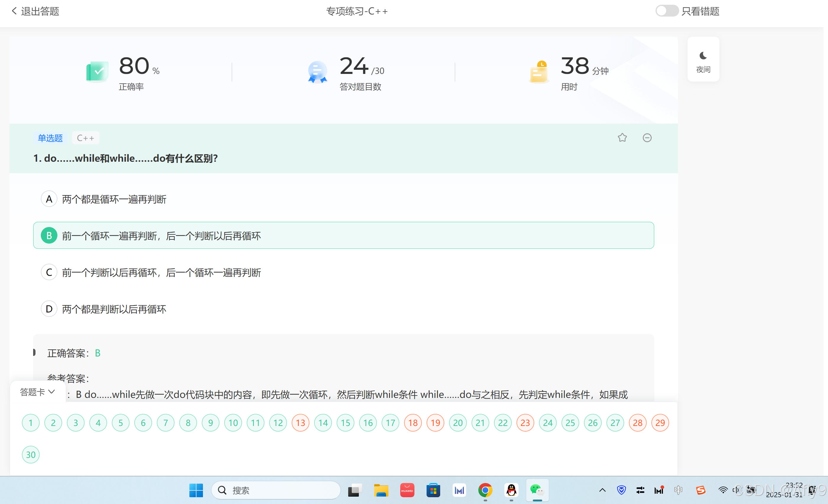Open QQ penguin app in taskbar
The image size is (828, 504).
click(x=511, y=490)
